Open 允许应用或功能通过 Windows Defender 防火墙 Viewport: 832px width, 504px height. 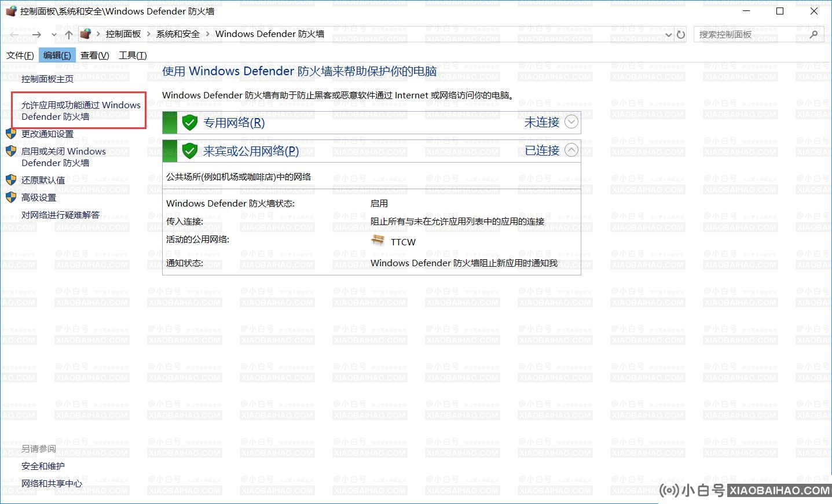tap(81, 111)
